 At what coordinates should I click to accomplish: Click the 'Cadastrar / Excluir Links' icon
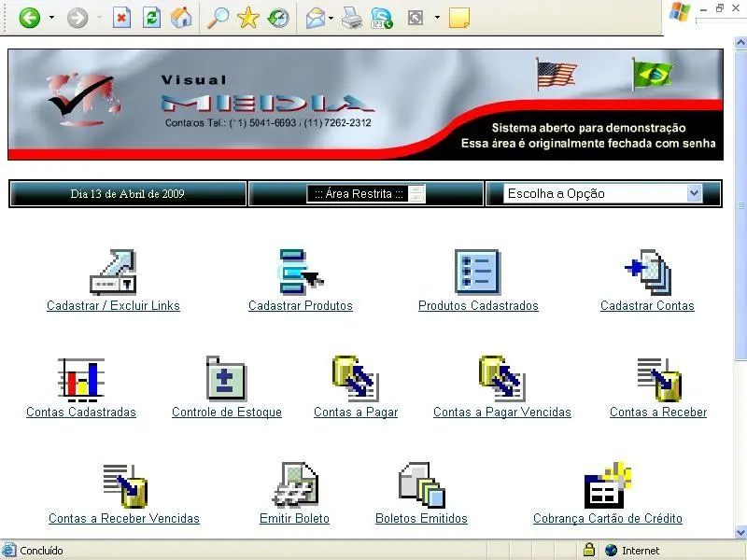[x=113, y=272]
